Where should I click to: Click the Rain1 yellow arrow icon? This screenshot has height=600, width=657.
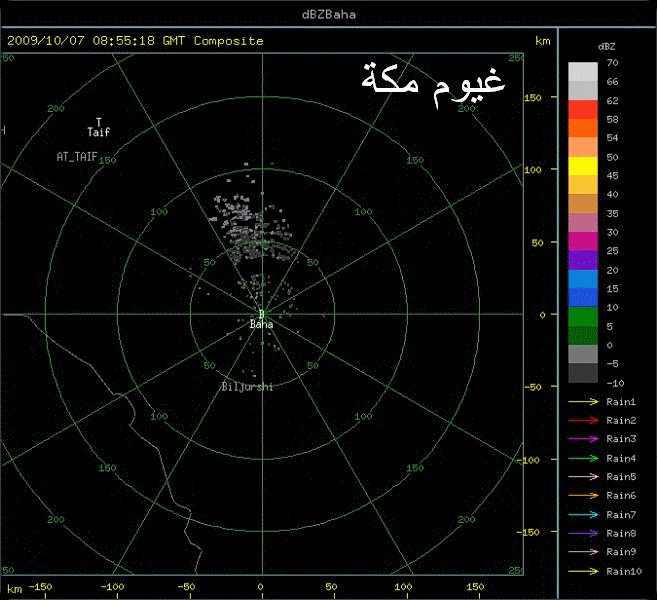click(x=583, y=402)
